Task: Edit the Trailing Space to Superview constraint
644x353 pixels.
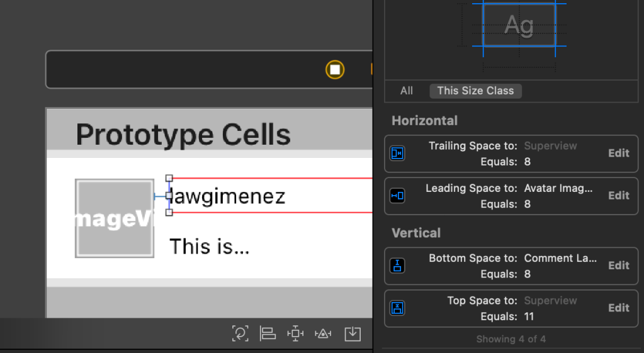Action: click(618, 153)
